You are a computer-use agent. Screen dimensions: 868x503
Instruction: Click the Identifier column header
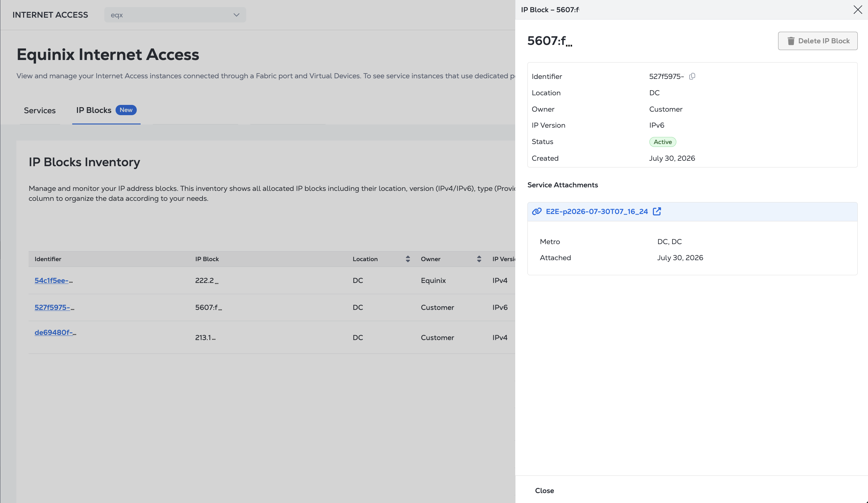[x=48, y=259]
